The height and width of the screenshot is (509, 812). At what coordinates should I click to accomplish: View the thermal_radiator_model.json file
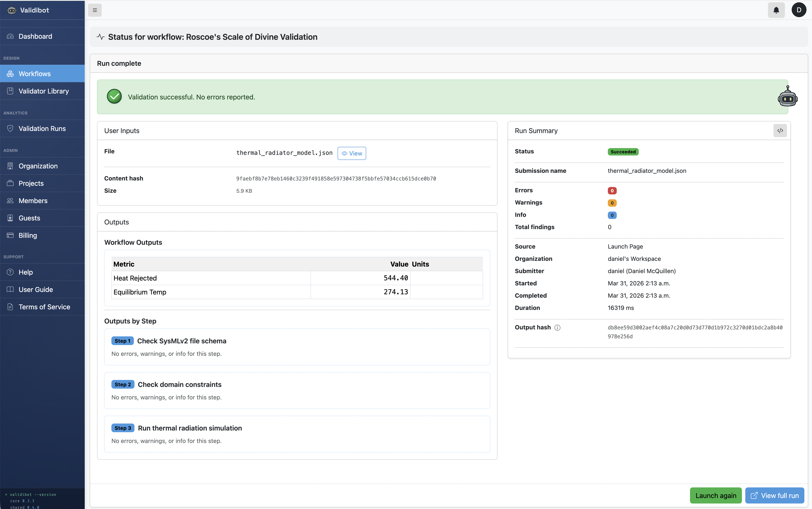351,154
